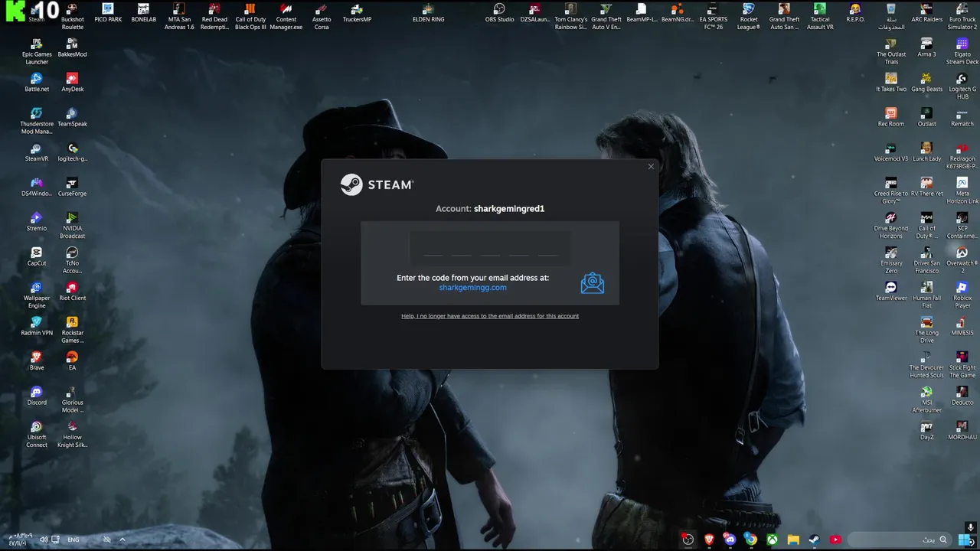
Task: Select the BONELAB desktop icon
Action: pos(143,12)
